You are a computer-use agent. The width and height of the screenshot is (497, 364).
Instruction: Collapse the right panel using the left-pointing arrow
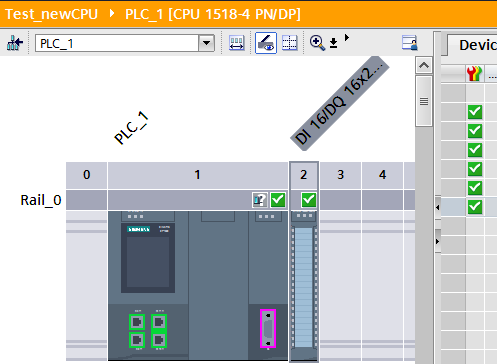click(x=438, y=208)
